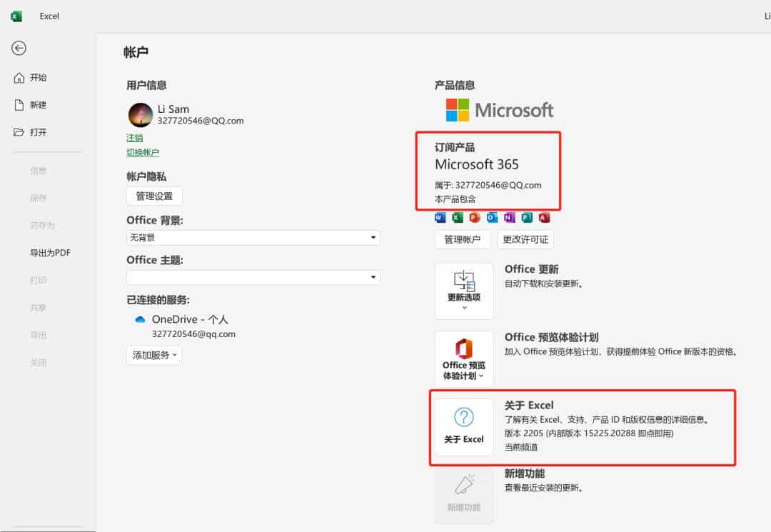
Task: Click the 注销 link to sign out
Action: tap(135, 137)
